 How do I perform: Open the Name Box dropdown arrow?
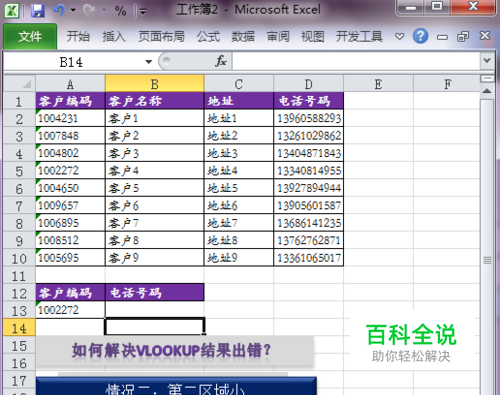click(x=149, y=62)
